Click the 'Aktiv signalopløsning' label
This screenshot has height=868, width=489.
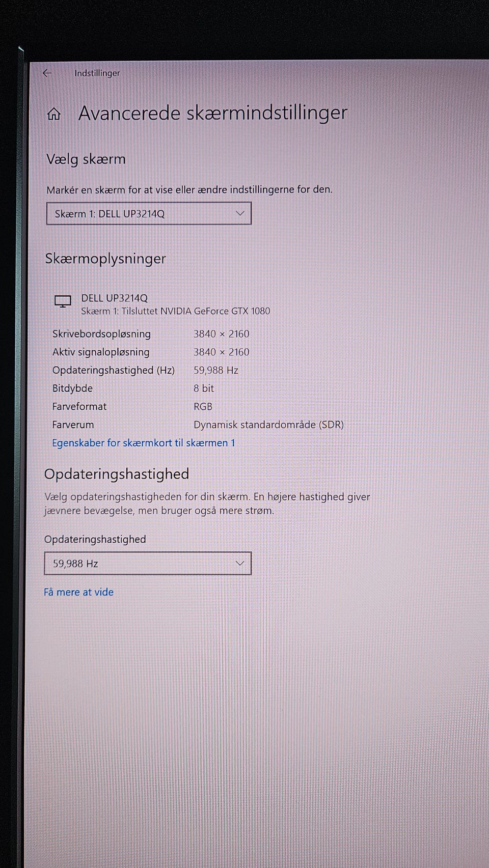pyautogui.click(x=101, y=352)
